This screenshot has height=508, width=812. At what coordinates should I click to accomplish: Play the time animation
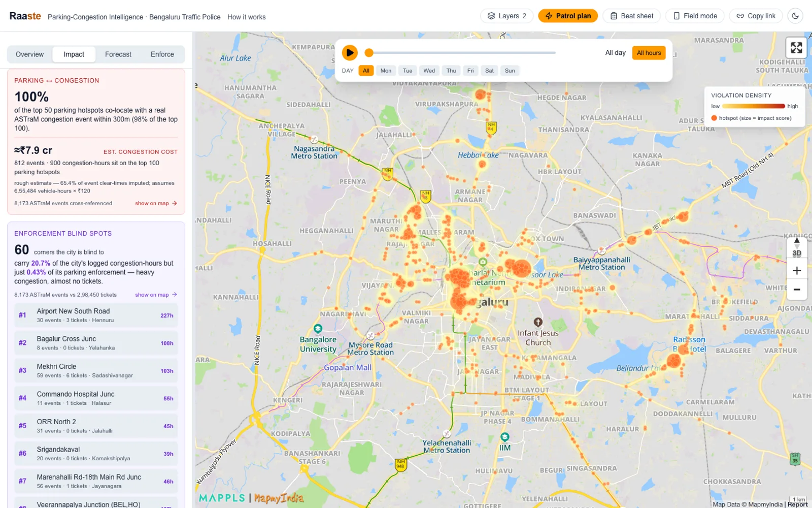pyautogui.click(x=350, y=52)
